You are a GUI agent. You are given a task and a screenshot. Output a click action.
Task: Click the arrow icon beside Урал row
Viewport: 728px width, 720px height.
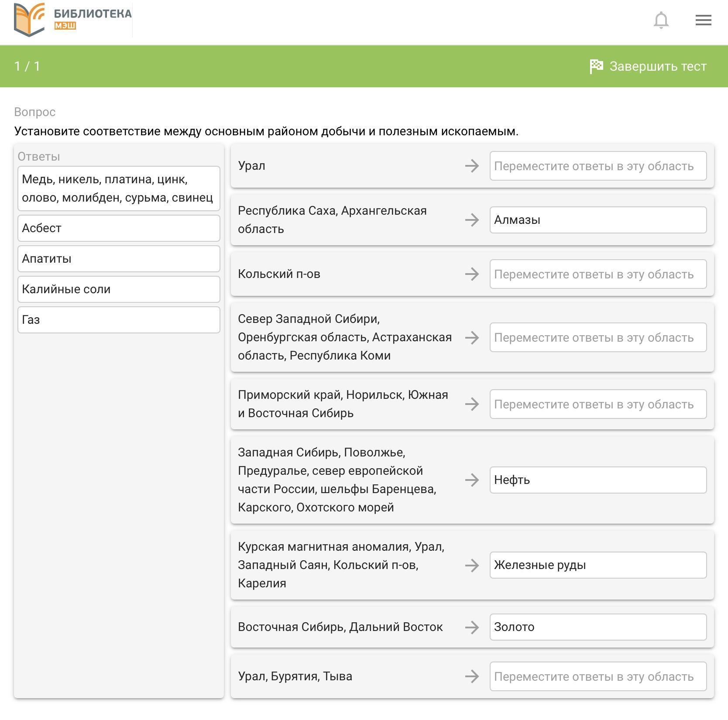[x=472, y=166]
